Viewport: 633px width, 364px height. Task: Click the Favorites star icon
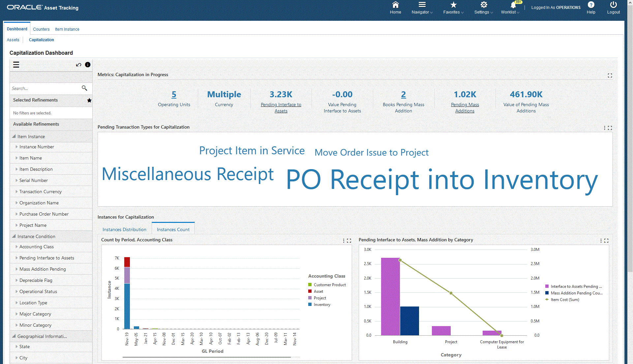453,5
